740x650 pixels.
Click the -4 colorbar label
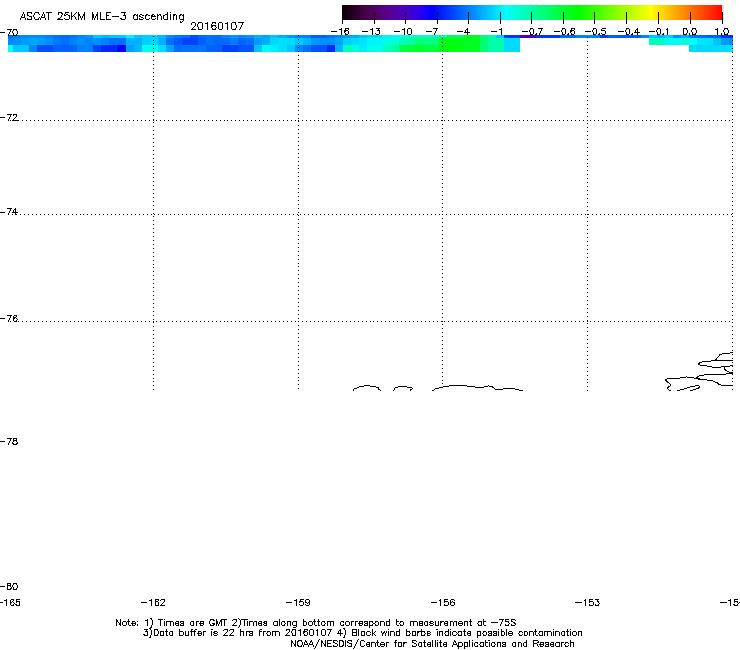[463, 32]
